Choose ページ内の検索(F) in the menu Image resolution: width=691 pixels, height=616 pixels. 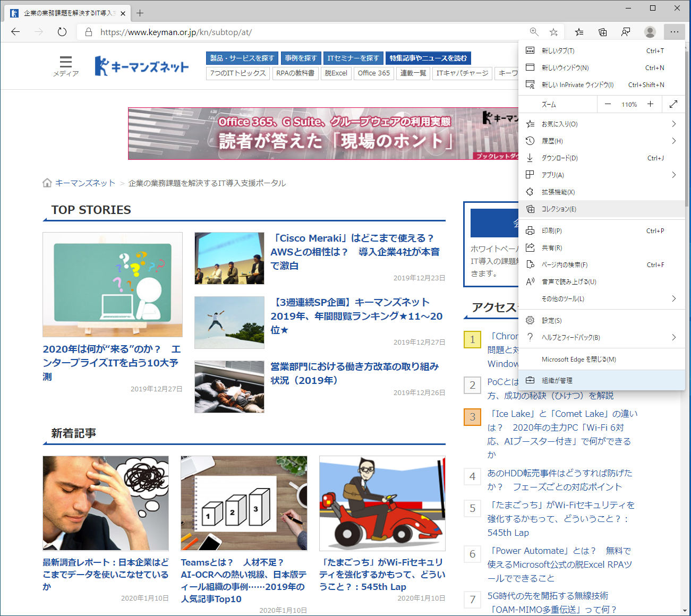coord(601,265)
